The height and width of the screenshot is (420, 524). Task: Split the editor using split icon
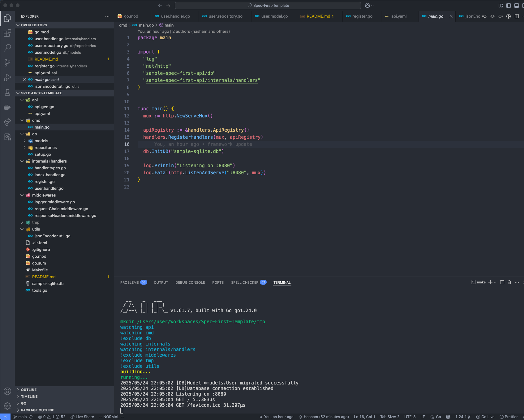tap(517, 16)
